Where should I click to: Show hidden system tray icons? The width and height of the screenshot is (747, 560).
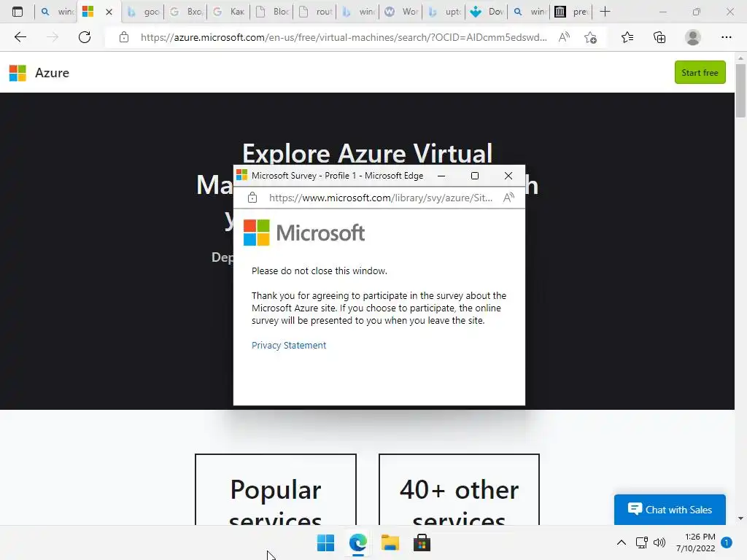(622, 542)
